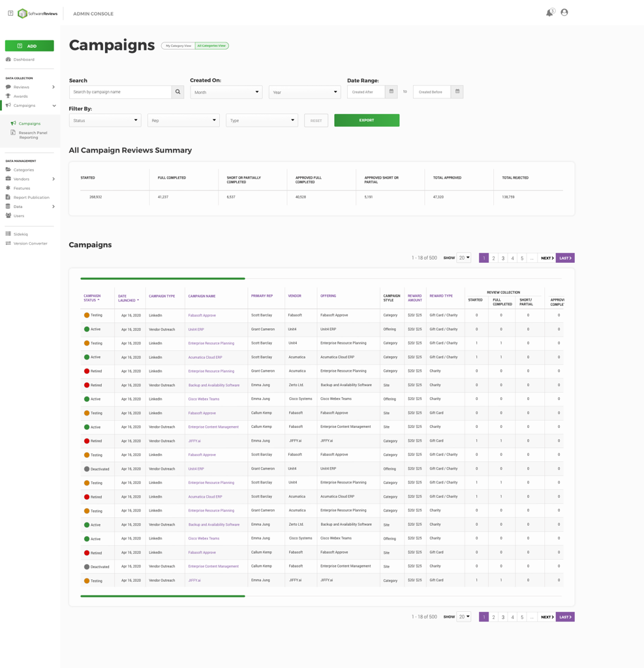
Task: Click the Categories folder icon
Action: click(x=8, y=170)
